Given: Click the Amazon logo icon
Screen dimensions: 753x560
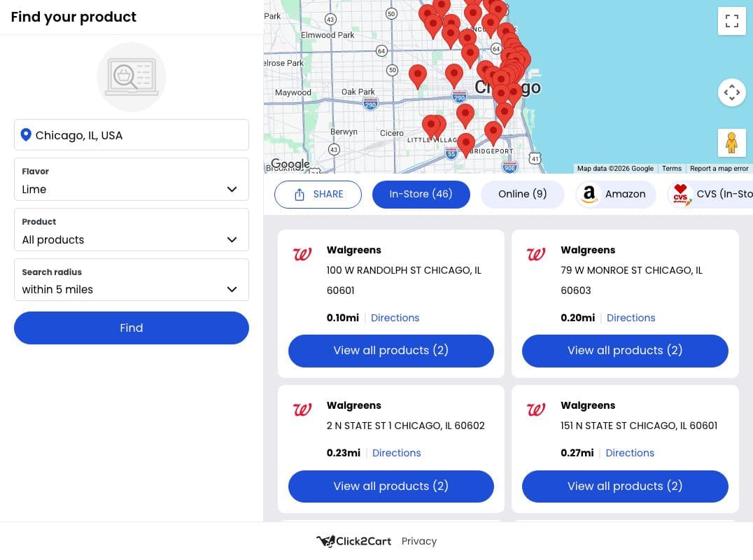Looking at the screenshot, I should pos(589,194).
